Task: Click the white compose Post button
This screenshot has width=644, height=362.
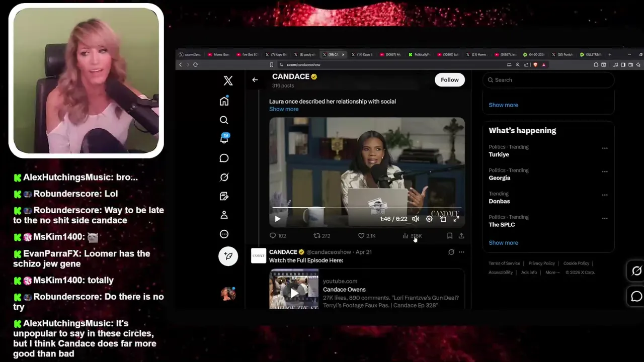Action: tap(228, 256)
